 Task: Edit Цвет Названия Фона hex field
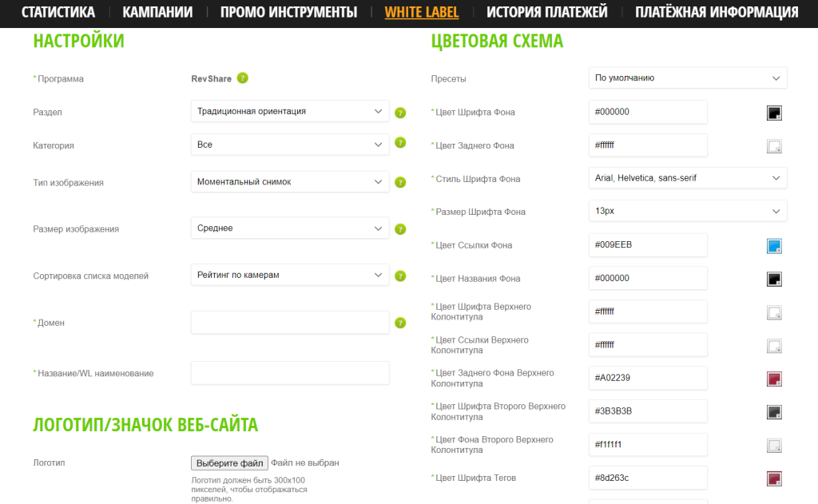tap(648, 279)
